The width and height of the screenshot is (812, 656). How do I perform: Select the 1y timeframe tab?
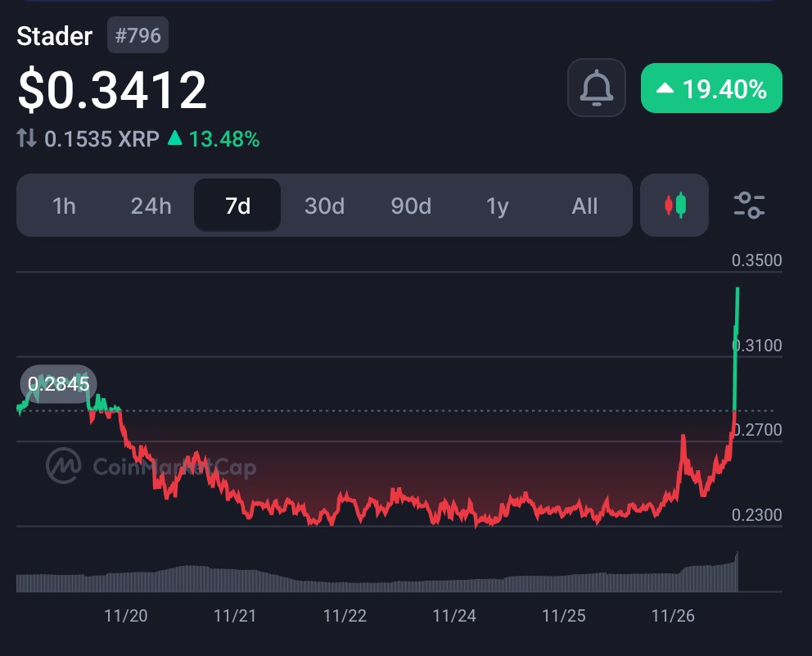pos(497,206)
